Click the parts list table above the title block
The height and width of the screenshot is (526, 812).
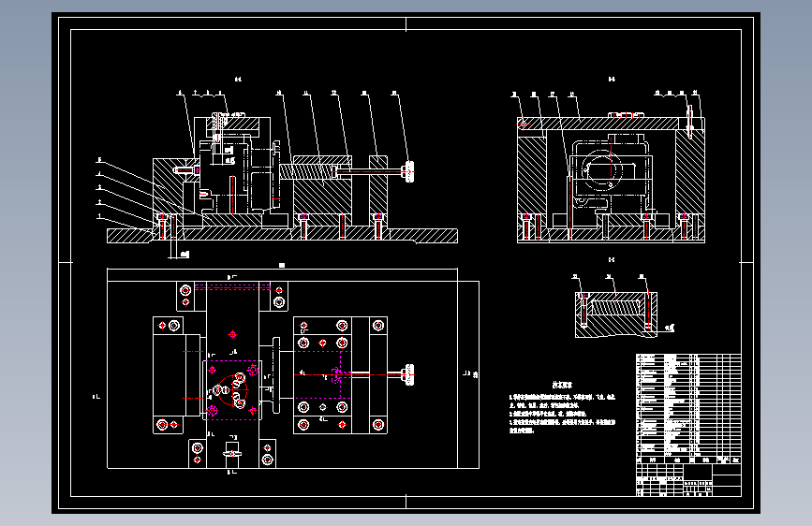click(x=688, y=408)
